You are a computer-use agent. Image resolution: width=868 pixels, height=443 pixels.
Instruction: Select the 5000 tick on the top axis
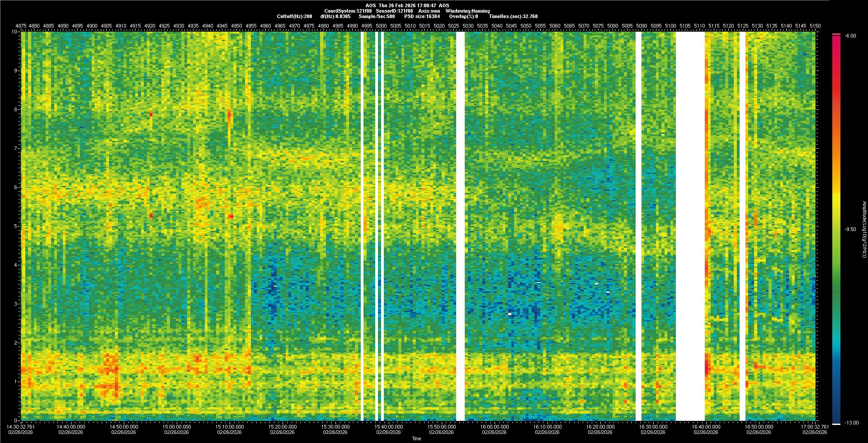click(x=382, y=26)
